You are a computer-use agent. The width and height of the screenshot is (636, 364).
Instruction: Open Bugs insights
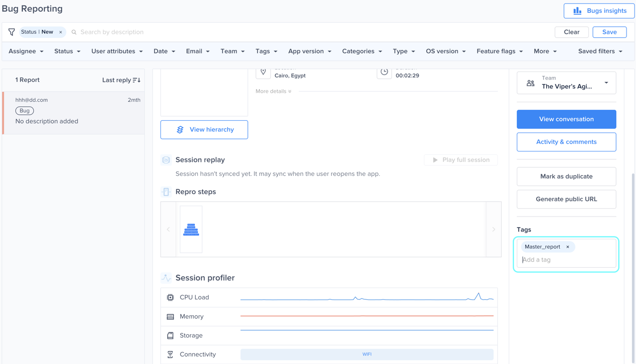(x=599, y=11)
